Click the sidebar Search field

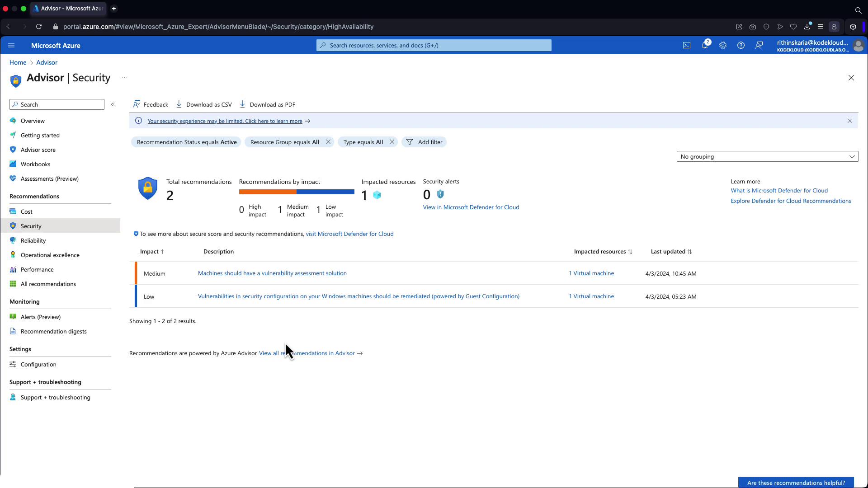57,104
